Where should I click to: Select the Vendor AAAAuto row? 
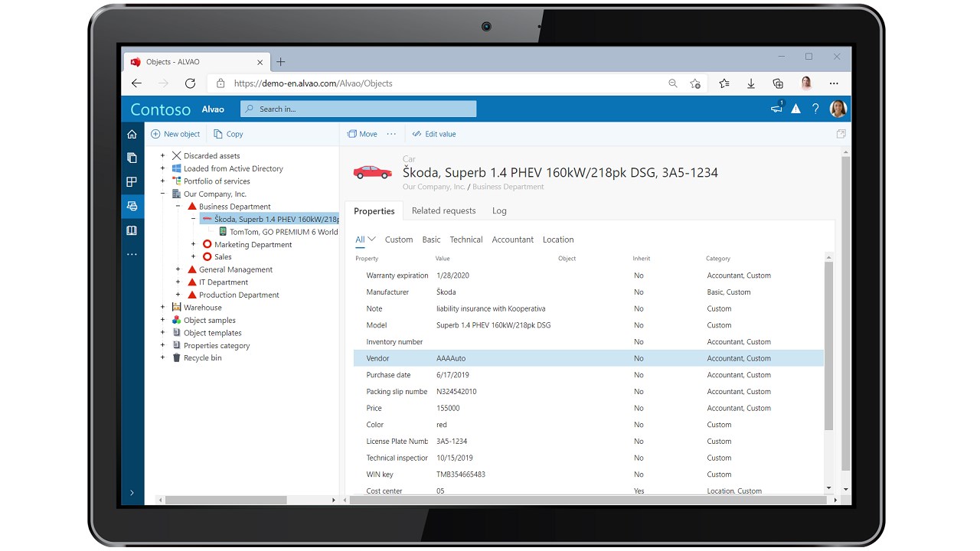coord(589,358)
